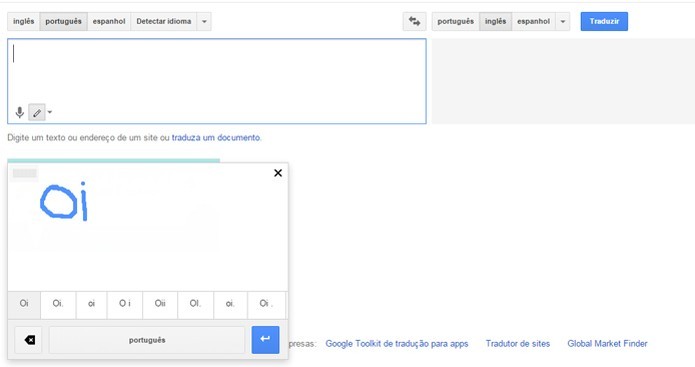Open Google Toolkit de tradução para apps

397,344
